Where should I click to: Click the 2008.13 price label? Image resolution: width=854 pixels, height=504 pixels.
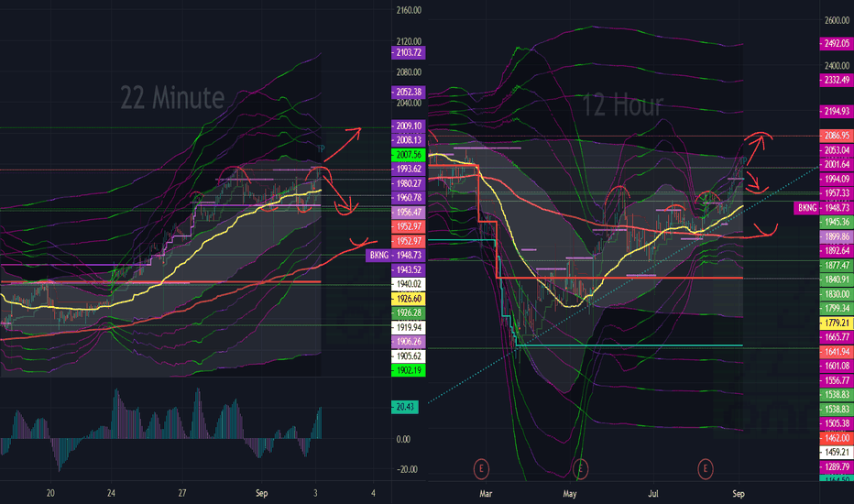(408, 140)
